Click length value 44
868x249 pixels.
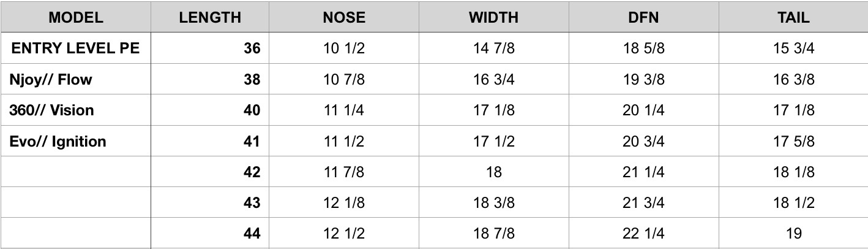(252, 233)
